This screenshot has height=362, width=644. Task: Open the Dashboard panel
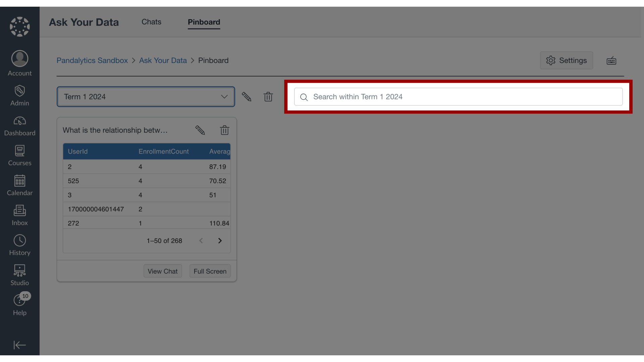click(x=19, y=127)
